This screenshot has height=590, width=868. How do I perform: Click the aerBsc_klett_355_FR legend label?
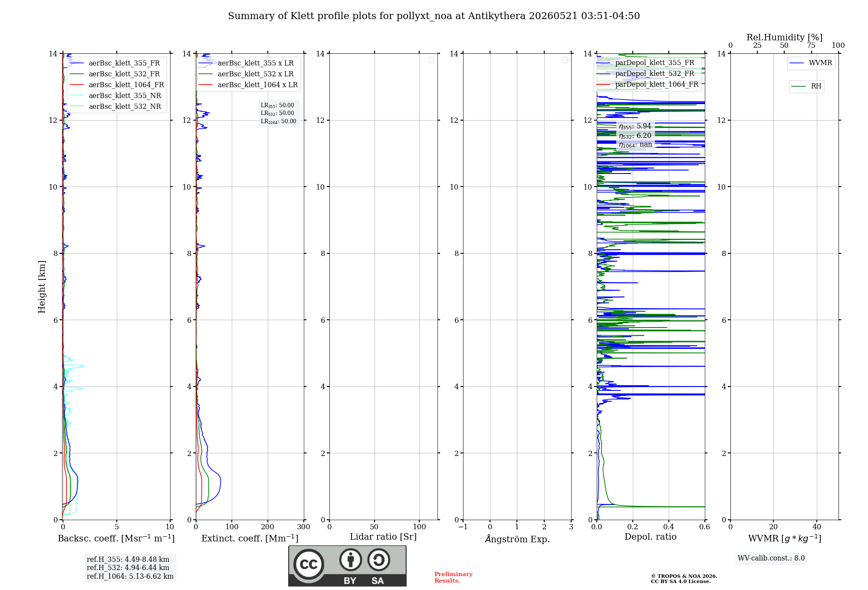pos(125,63)
